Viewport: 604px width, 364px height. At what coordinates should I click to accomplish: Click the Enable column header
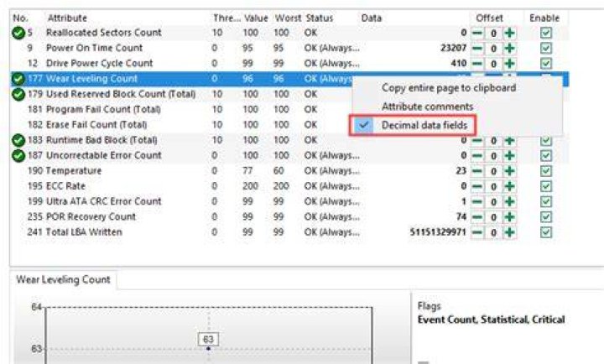point(544,18)
